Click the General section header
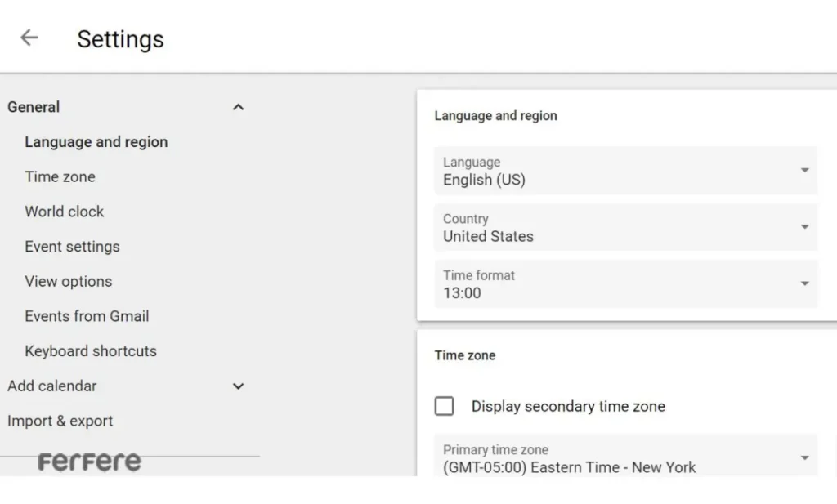 coord(34,107)
